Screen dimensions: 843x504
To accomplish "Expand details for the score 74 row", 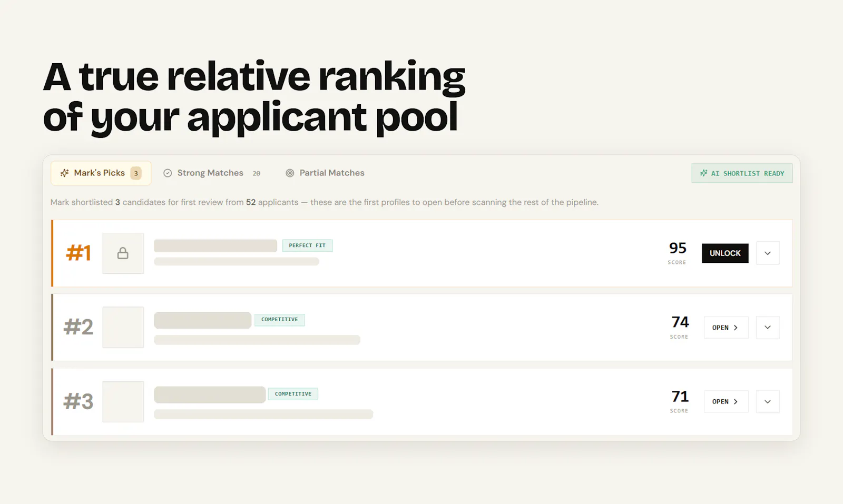I will [x=768, y=328].
